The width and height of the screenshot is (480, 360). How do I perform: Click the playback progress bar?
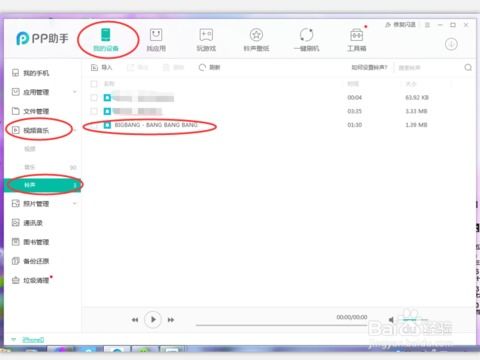[281, 325]
